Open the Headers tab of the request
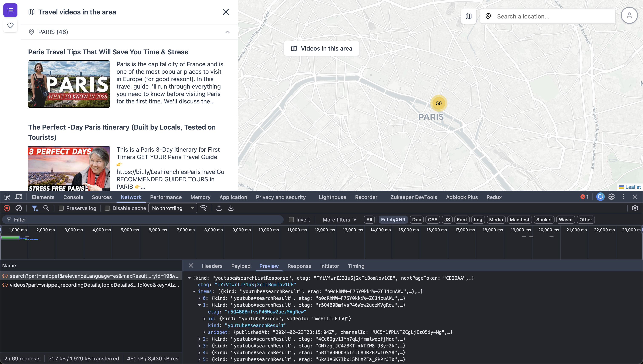The height and width of the screenshot is (364, 643). 212,266
